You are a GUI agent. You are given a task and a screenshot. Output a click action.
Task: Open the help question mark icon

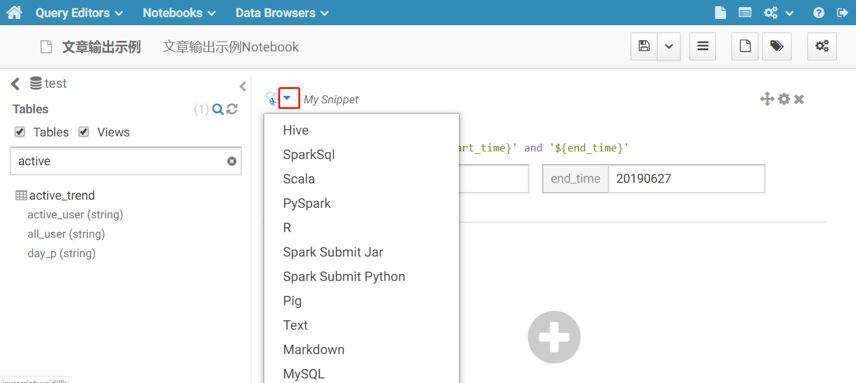coord(818,13)
